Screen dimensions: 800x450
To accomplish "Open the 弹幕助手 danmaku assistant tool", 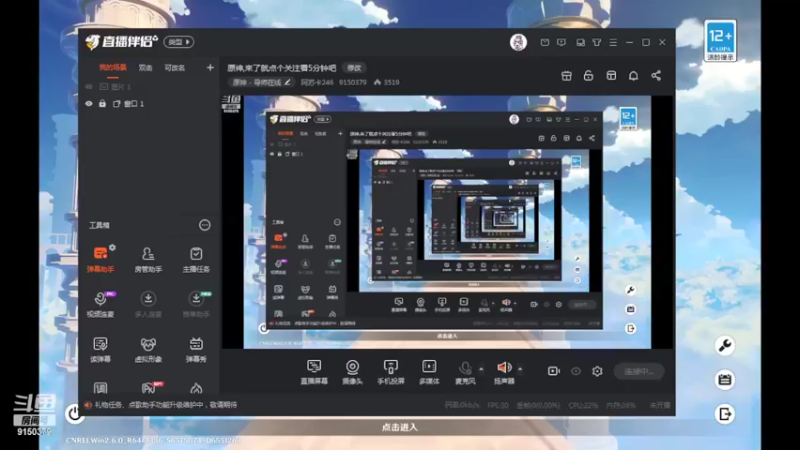I will pyautogui.click(x=101, y=259).
